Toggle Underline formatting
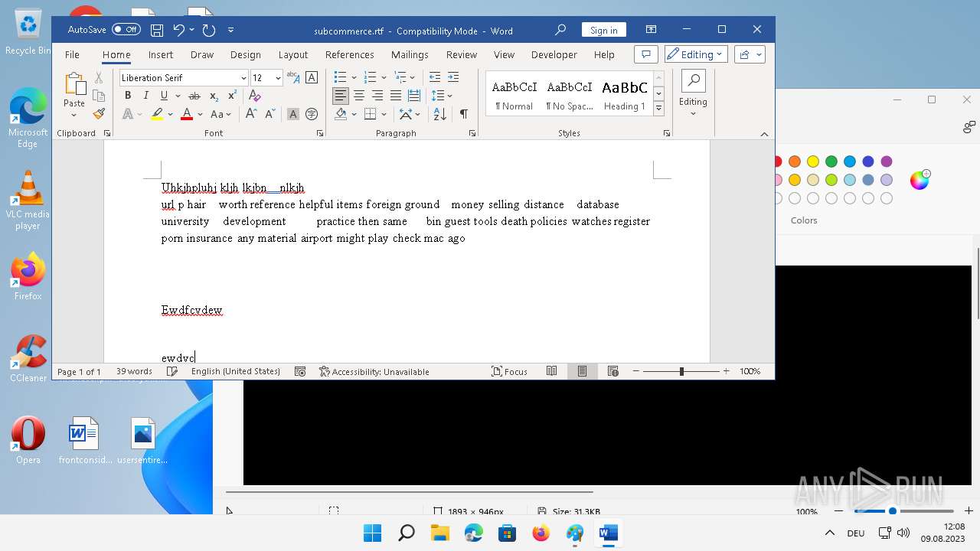 [164, 96]
